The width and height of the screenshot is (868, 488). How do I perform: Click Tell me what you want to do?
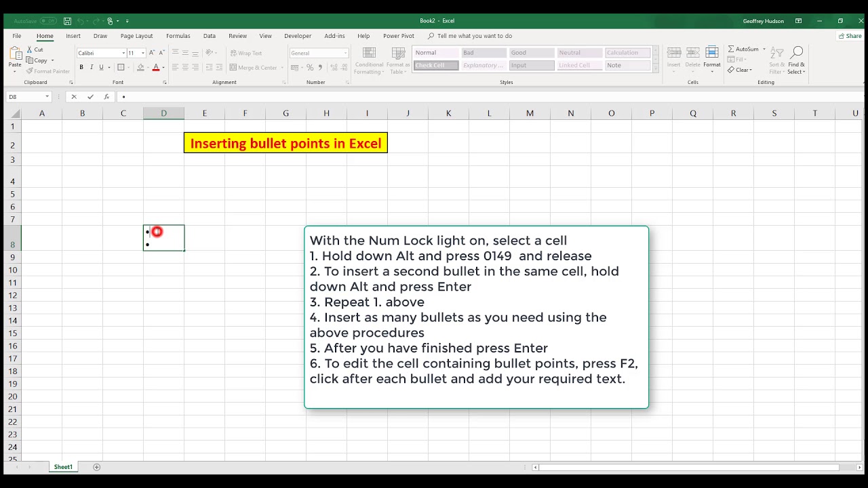[x=470, y=36]
